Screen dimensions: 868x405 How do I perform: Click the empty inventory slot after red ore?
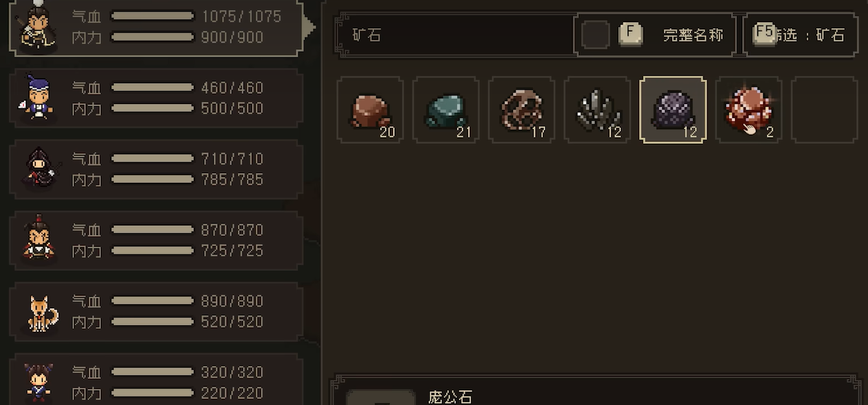824,110
